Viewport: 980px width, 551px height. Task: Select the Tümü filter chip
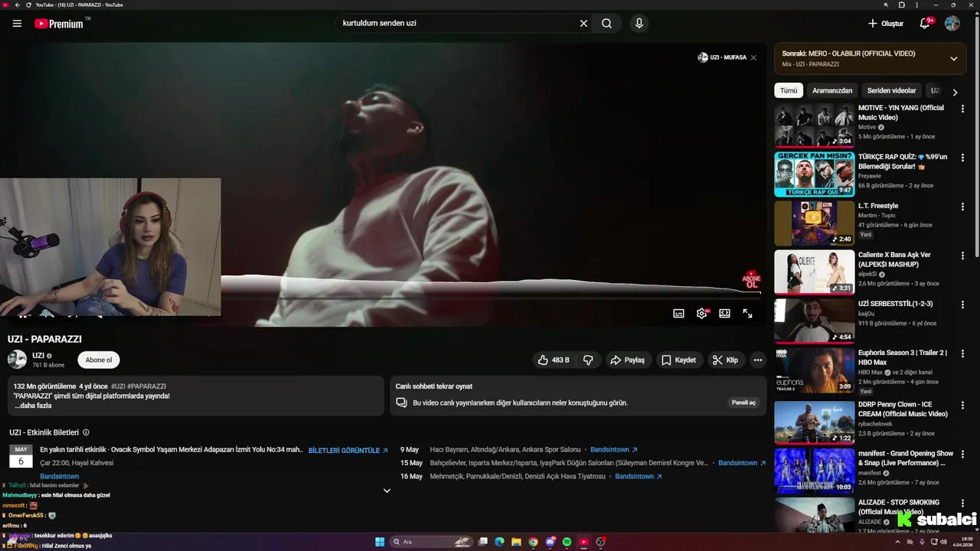pyautogui.click(x=789, y=90)
